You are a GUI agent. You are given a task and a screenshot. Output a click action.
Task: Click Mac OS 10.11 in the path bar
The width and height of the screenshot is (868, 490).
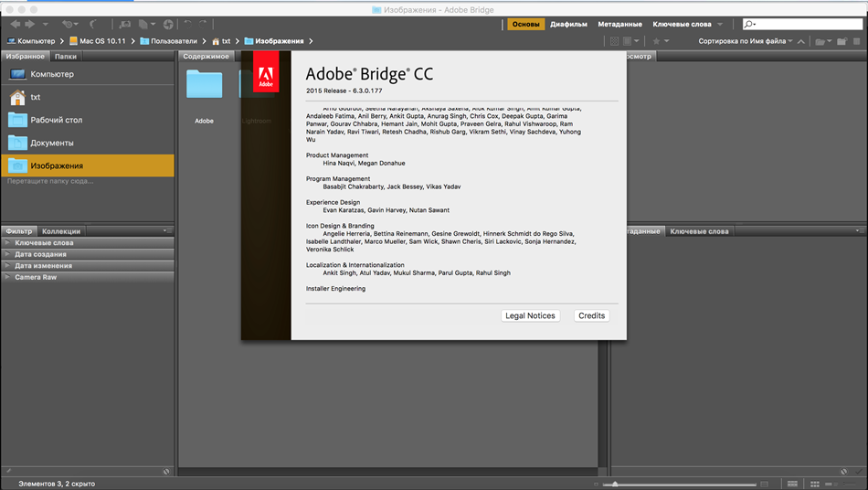pos(98,41)
